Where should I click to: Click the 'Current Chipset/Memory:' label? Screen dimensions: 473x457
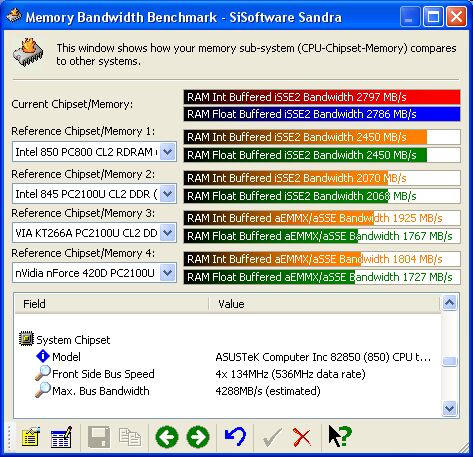[x=72, y=104]
